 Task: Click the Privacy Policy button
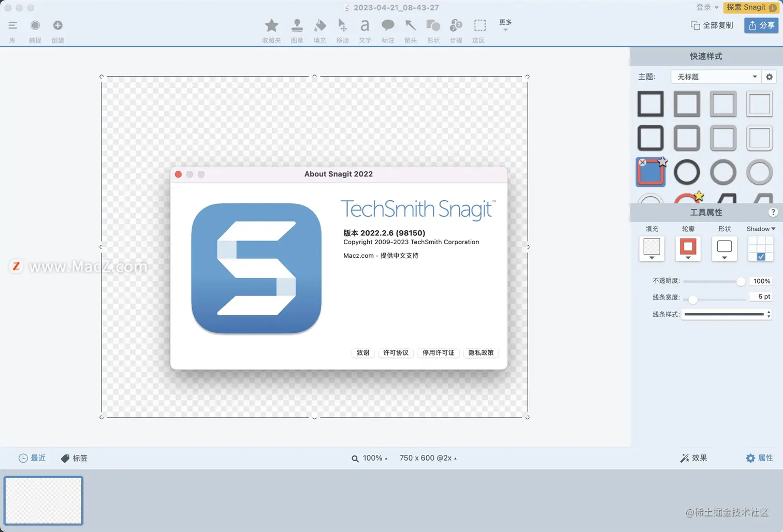point(481,352)
